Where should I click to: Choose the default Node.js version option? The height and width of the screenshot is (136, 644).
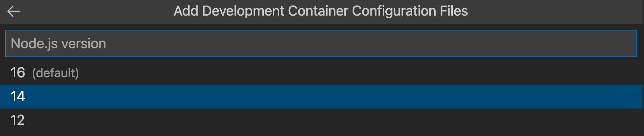[x=322, y=73]
